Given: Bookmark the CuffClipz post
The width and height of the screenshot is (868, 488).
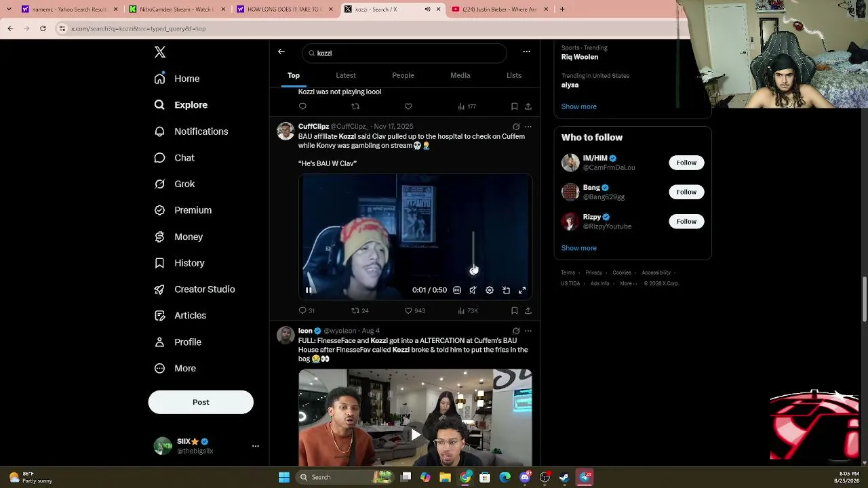Looking at the screenshot, I should 514,310.
